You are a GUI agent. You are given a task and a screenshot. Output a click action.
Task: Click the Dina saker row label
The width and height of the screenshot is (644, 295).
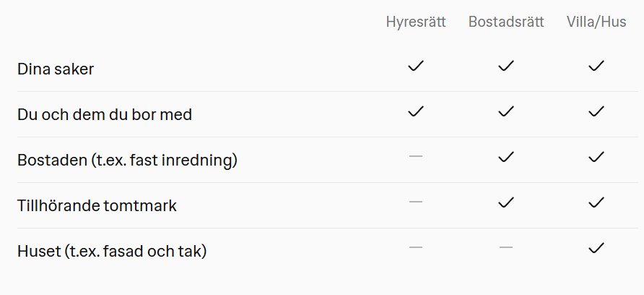(56, 69)
